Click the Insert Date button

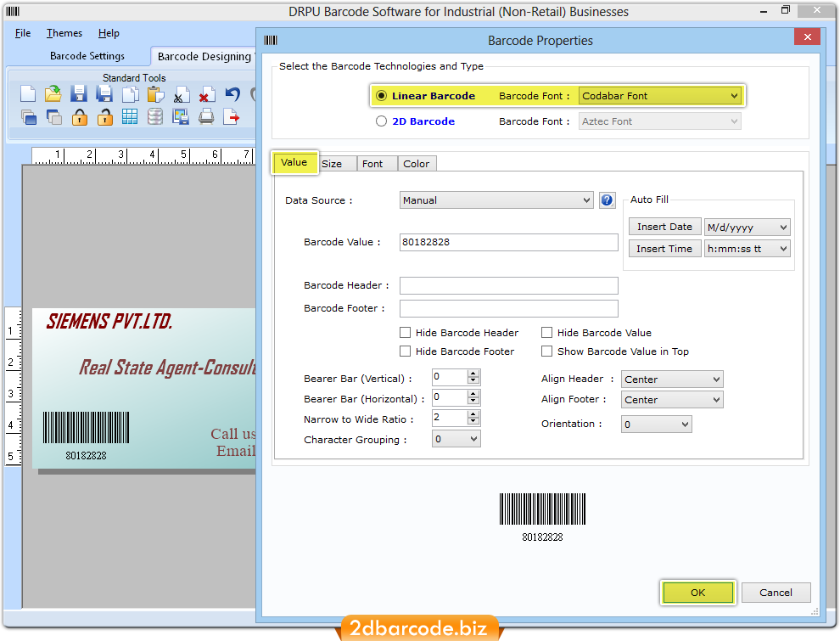(x=664, y=227)
